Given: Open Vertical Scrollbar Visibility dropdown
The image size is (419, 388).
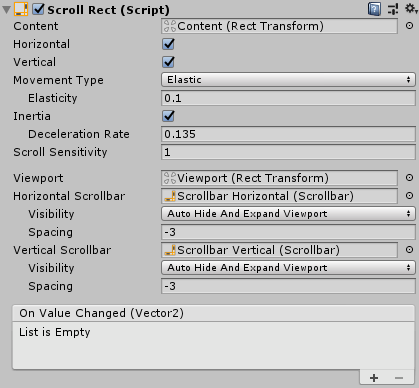Looking at the screenshot, I should pyautogui.click(x=288, y=268).
